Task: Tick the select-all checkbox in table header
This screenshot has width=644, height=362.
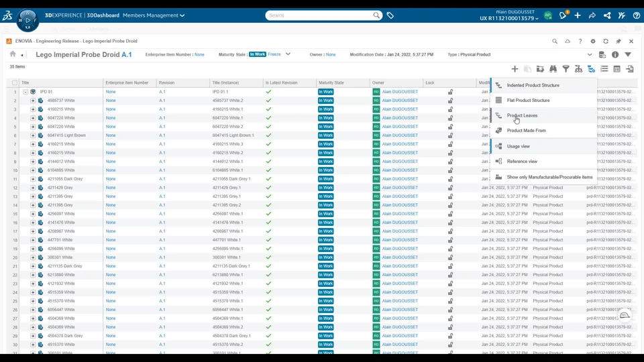Action: pos(15,83)
